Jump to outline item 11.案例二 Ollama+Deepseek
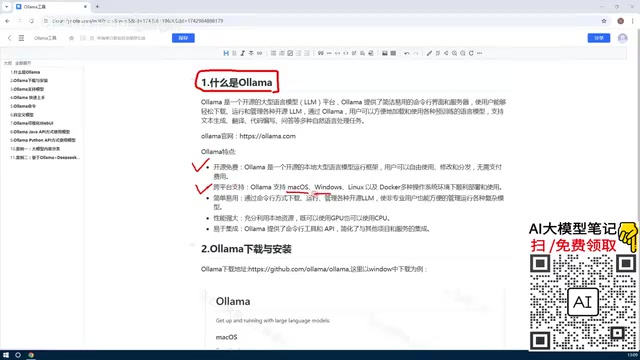 [45, 158]
